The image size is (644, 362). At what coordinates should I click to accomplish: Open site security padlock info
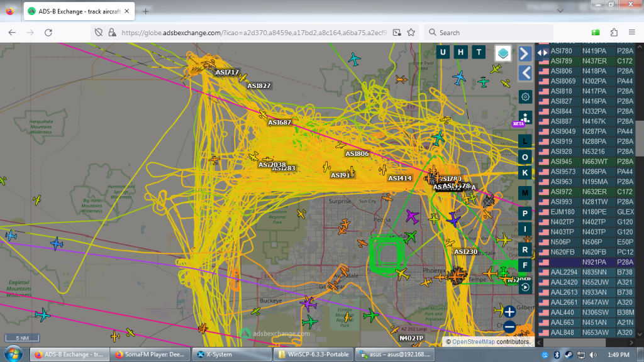[x=112, y=33]
